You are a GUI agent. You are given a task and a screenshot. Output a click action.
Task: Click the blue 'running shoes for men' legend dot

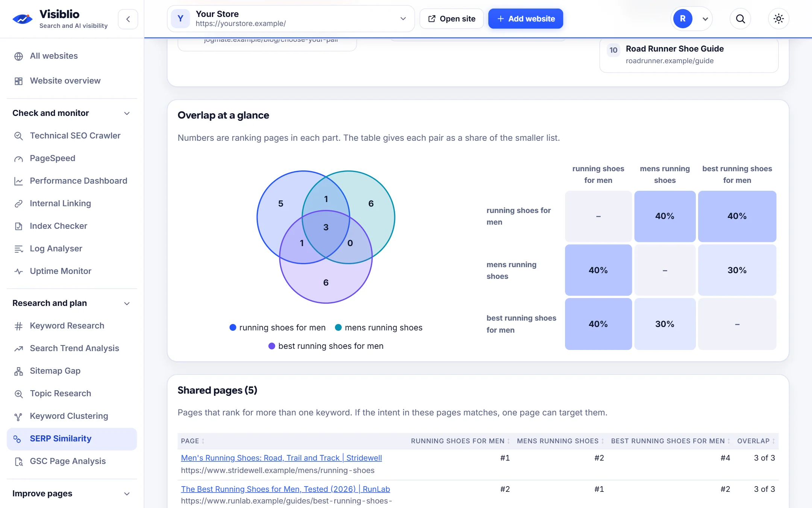[x=233, y=327]
